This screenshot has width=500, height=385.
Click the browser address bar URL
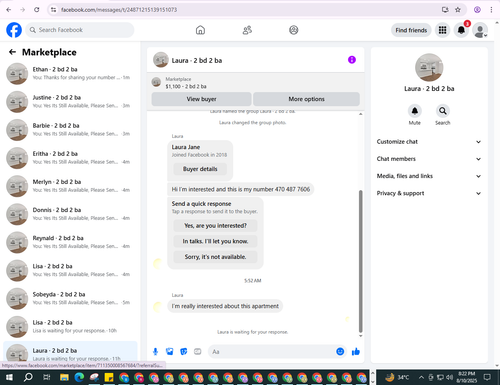point(119,10)
